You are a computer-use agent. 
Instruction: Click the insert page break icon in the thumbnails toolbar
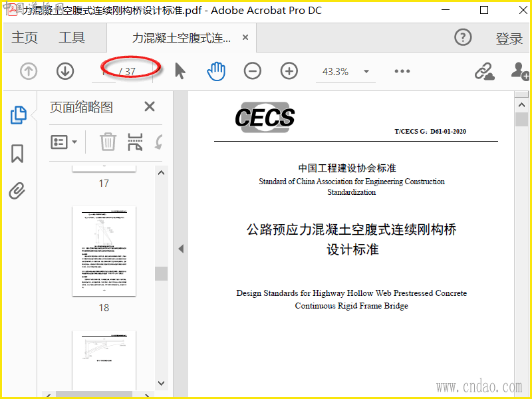coord(135,142)
